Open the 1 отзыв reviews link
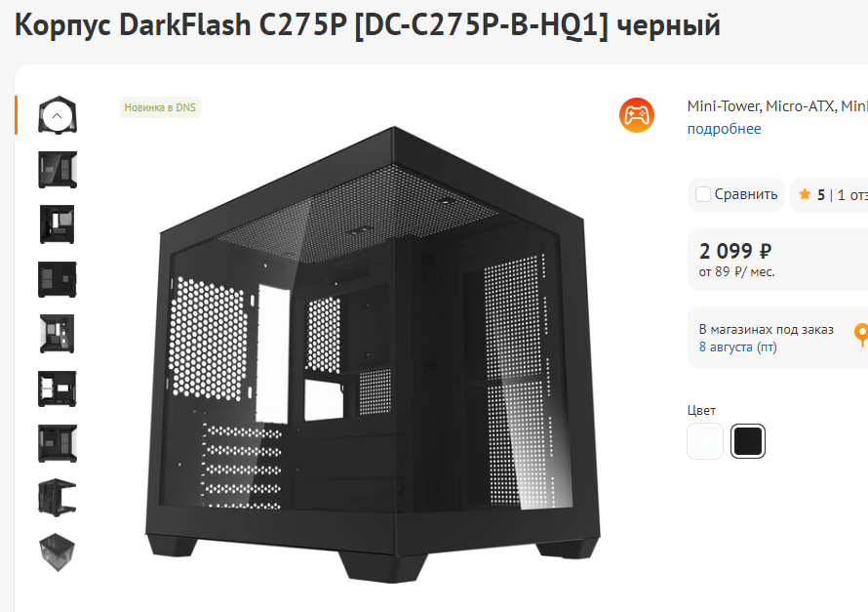 pyautogui.click(x=852, y=195)
